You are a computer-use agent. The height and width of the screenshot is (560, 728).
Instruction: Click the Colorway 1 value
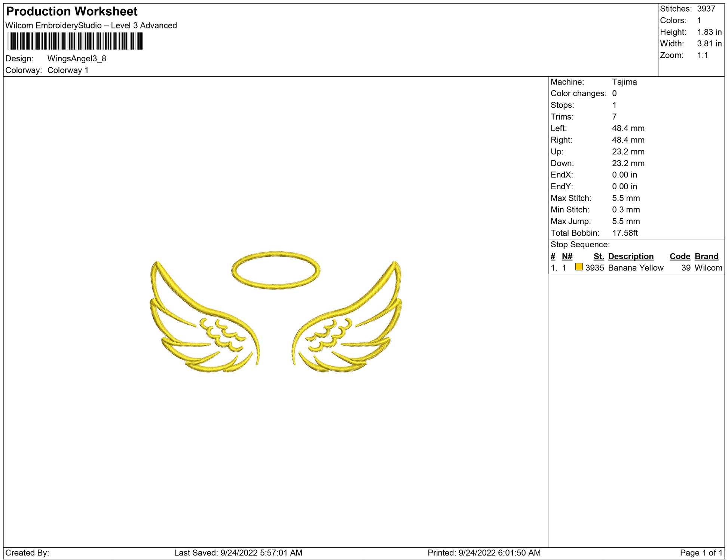pyautogui.click(x=68, y=70)
